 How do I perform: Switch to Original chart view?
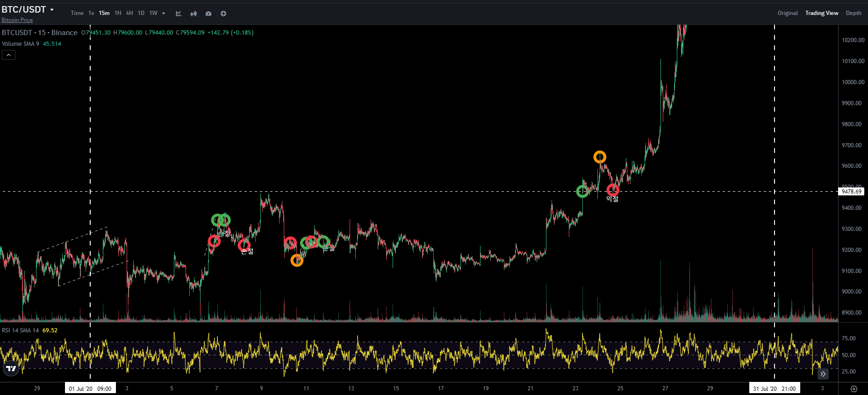pos(788,13)
